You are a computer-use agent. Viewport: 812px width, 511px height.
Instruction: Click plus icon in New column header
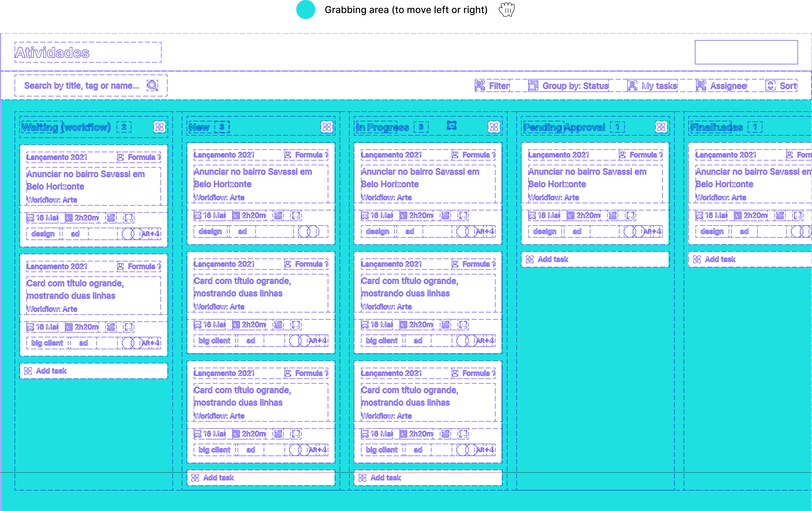[327, 127]
